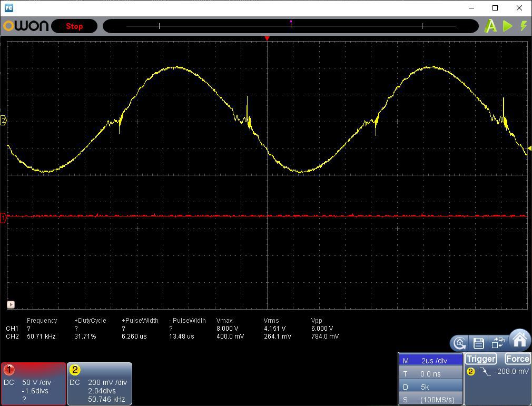Click the CH2 row label in measurements

[12, 336]
